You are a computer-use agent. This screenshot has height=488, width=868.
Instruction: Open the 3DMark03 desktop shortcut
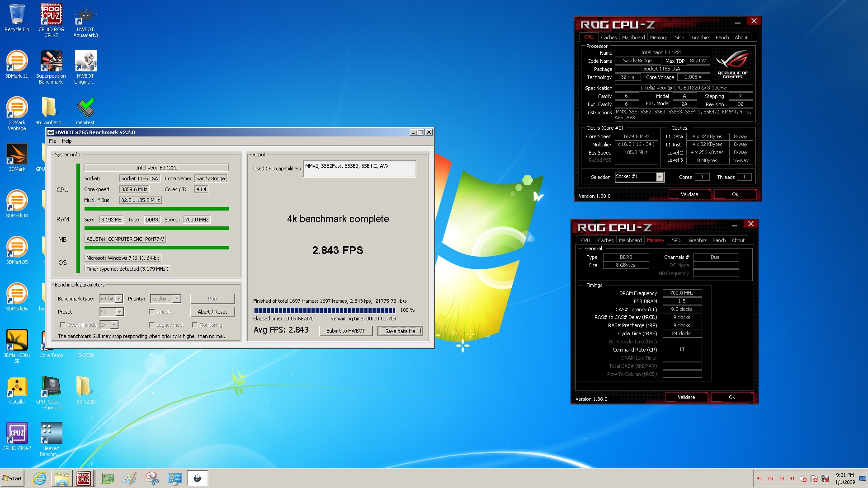coord(17,204)
